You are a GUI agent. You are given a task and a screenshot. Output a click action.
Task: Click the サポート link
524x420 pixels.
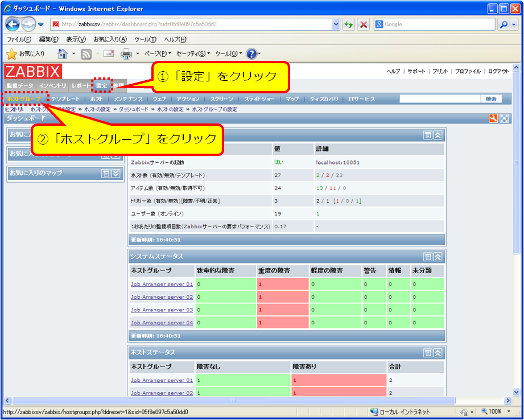tap(416, 71)
